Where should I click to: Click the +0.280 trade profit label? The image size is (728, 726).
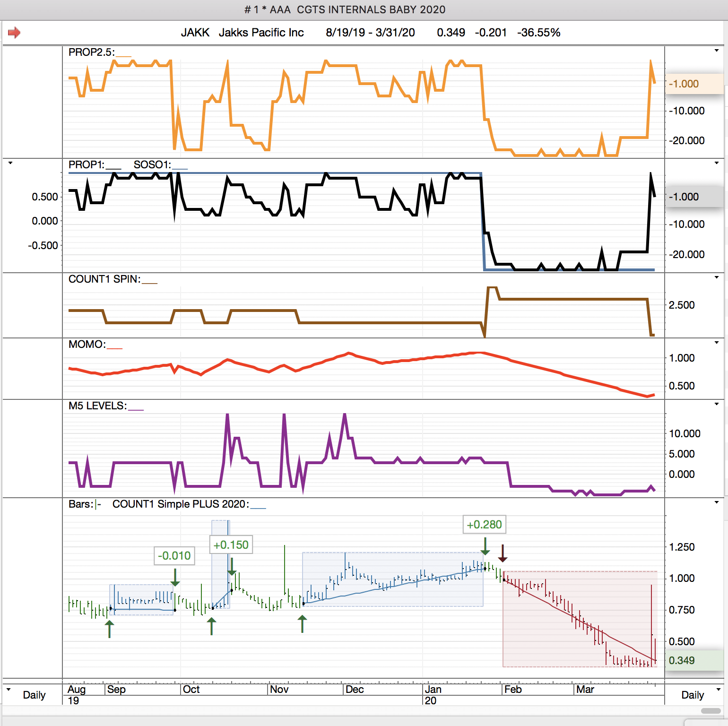(484, 525)
